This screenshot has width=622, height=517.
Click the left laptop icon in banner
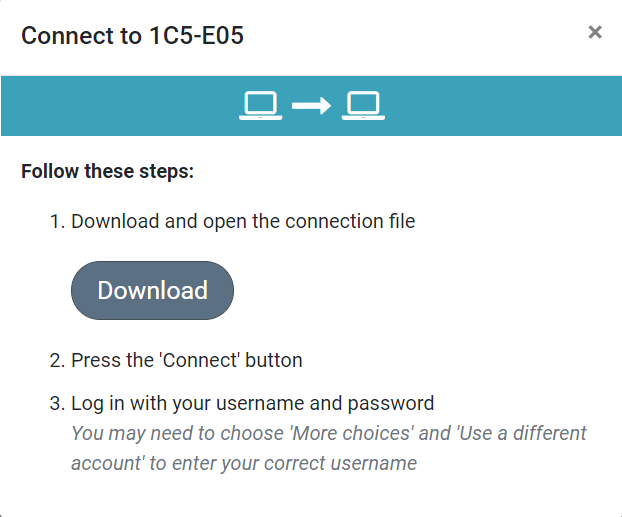pos(261,106)
